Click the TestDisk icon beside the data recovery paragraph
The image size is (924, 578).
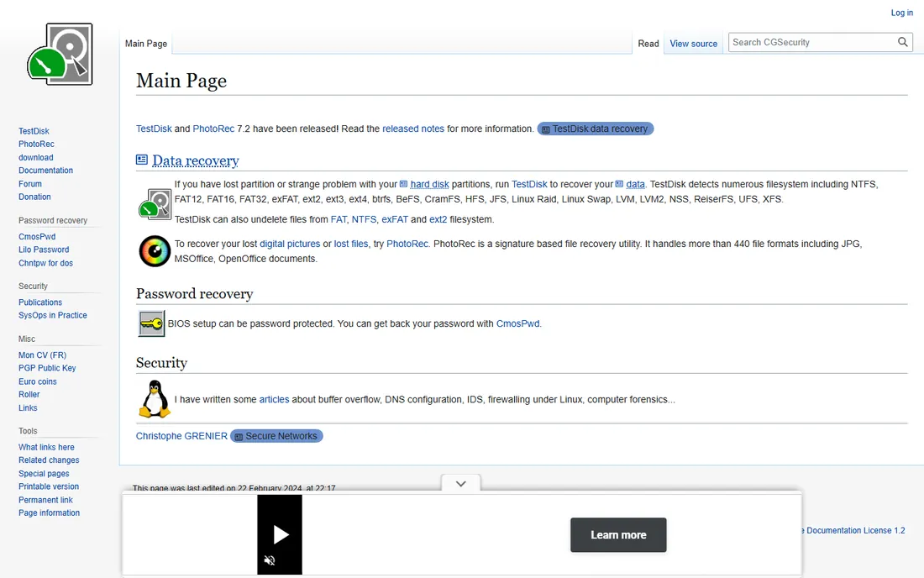point(155,204)
